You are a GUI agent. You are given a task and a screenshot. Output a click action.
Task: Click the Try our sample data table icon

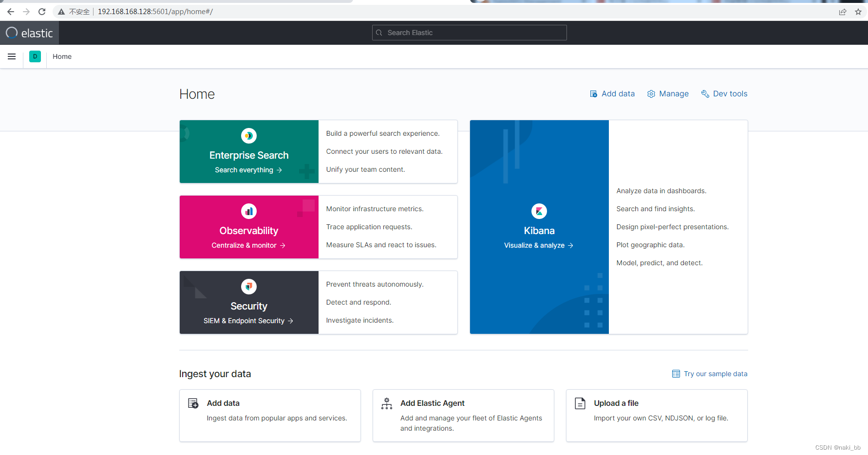[676, 373]
